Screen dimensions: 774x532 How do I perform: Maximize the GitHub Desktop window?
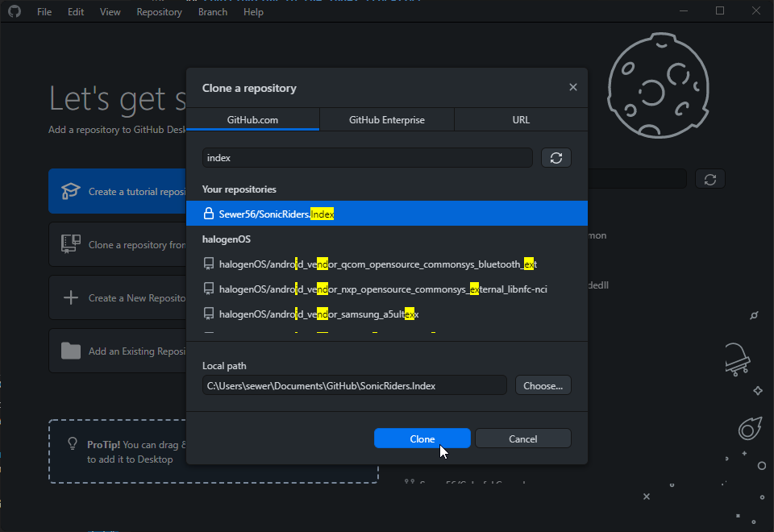[x=720, y=10]
